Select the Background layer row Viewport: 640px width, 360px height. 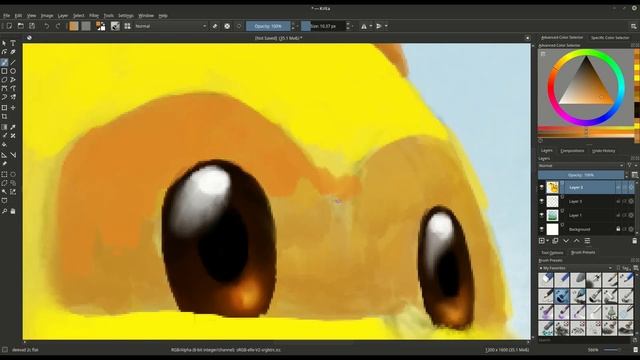(586, 229)
